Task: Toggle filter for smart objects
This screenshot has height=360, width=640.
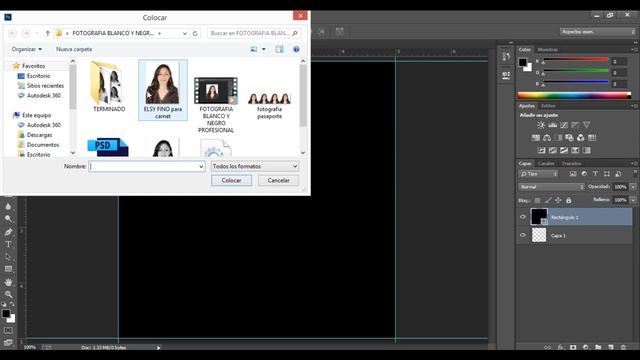Action: click(618, 174)
